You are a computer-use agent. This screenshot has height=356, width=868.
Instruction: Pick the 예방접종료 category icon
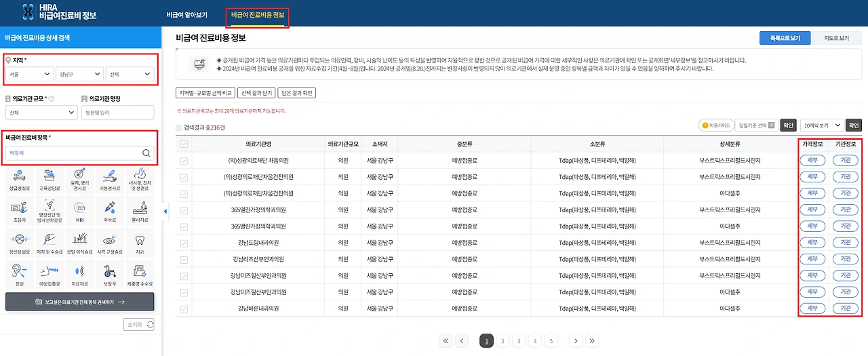coord(50,273)
